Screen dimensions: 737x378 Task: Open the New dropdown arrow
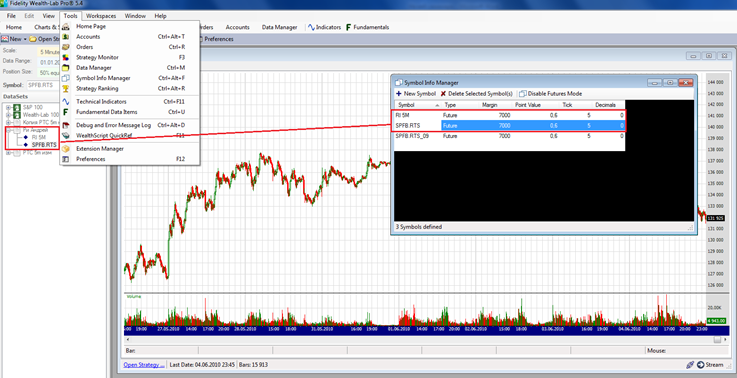25,39
